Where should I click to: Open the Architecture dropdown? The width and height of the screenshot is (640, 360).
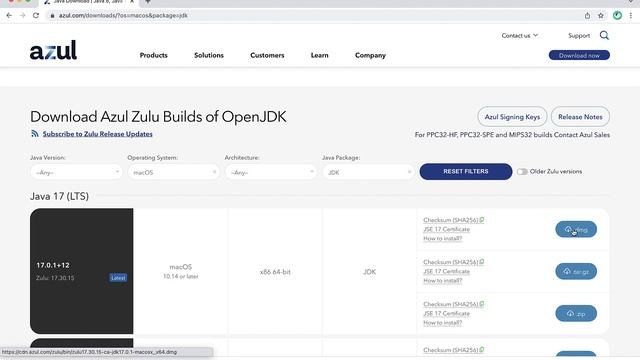point(271,172)
